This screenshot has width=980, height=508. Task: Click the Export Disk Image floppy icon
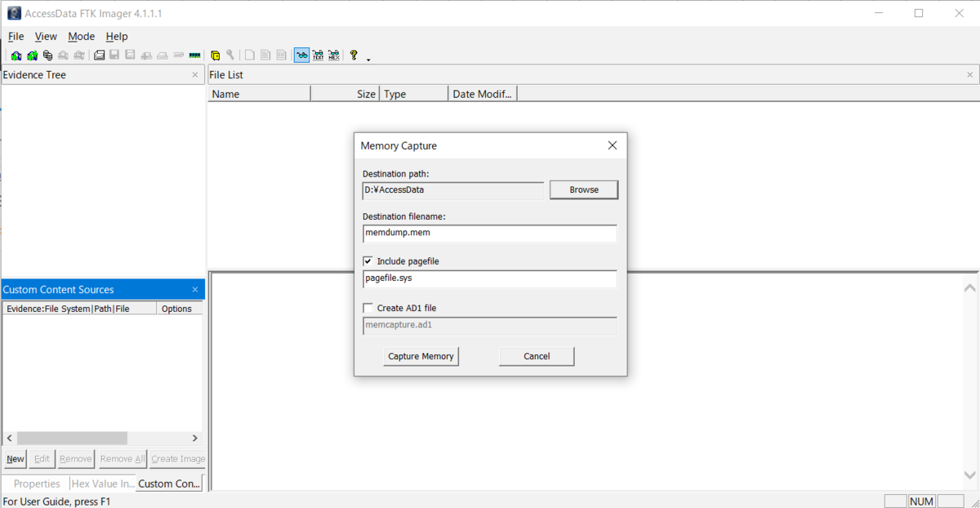coord(114,56)
